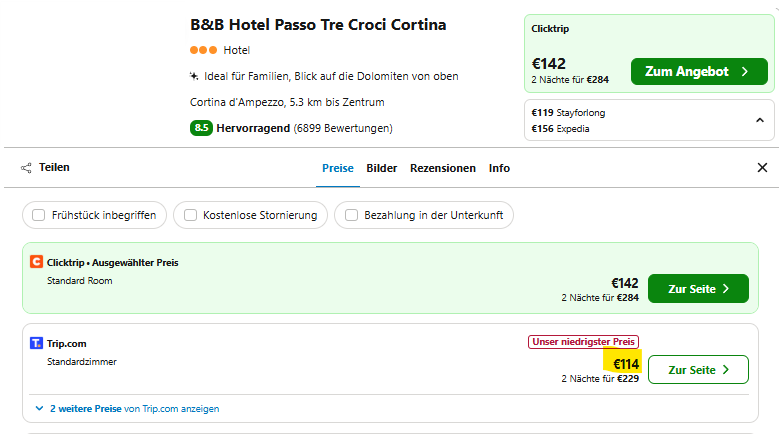This screenshot has width=779, height=434.
Task: Click Zur Seite for Clicktrip offer
Action: click(x=698, y=289)
